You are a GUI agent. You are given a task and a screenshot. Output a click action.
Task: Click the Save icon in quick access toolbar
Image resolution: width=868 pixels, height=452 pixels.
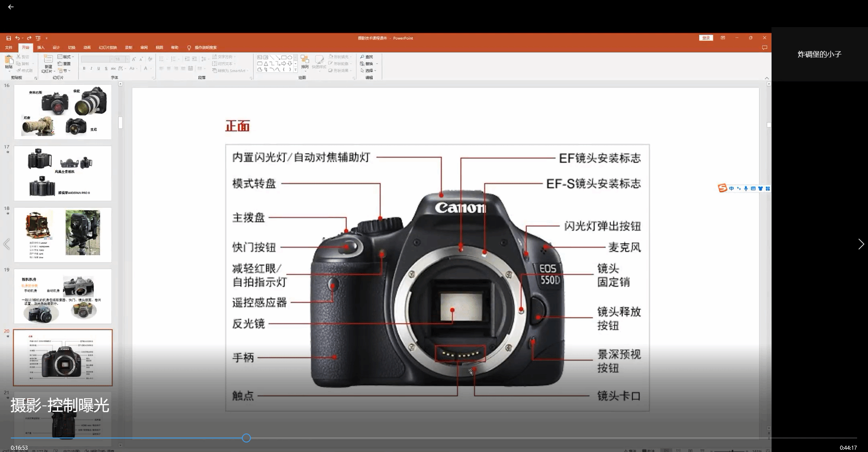tap(9, 38)
